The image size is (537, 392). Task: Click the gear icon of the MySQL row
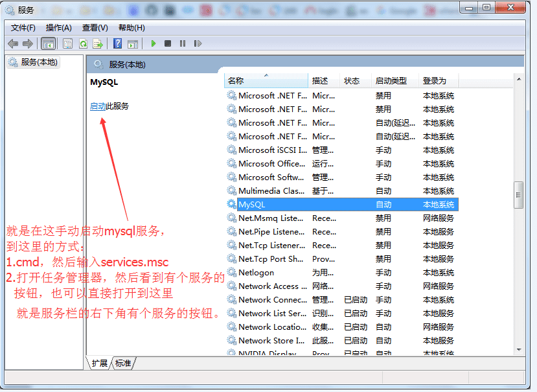[232, 204]
